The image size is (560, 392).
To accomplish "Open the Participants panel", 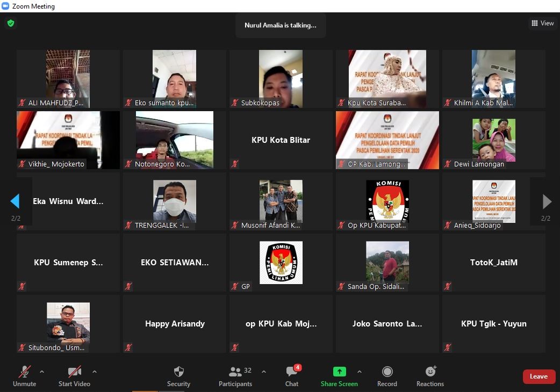I will (x=235, y=372).
